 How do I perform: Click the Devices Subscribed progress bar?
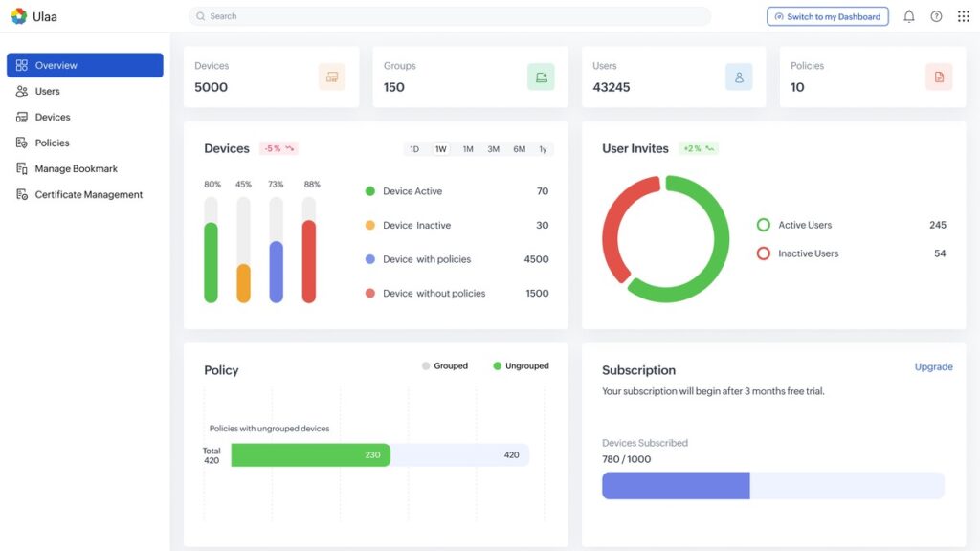772,485
